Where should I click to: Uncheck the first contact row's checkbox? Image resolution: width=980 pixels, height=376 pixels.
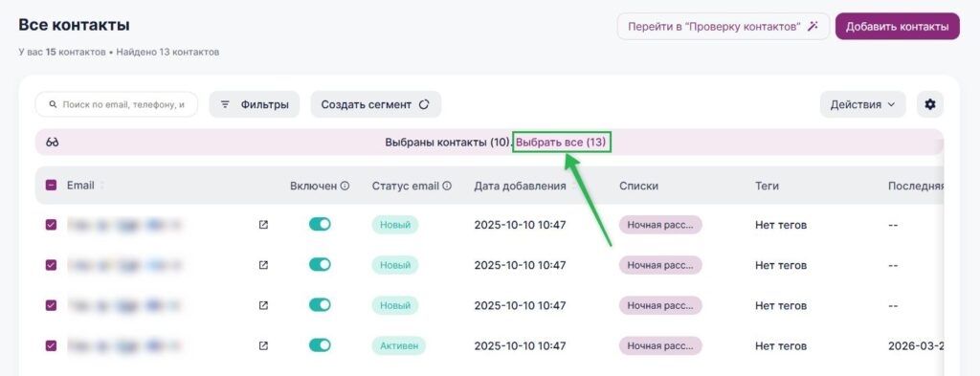tap(52, 225)
